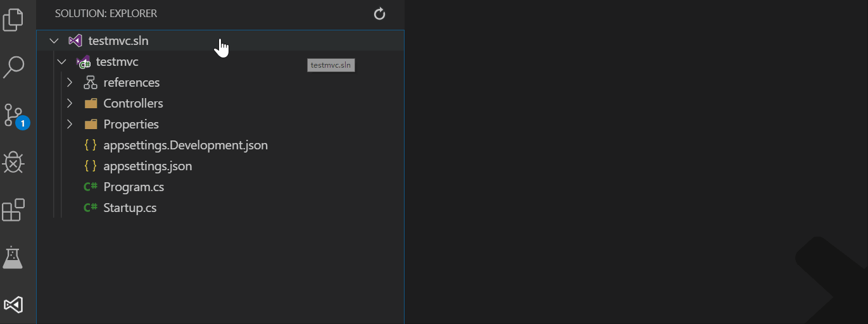868x324 pixels.
Task: Expand the Properties folder
Action: click(70, 124)
